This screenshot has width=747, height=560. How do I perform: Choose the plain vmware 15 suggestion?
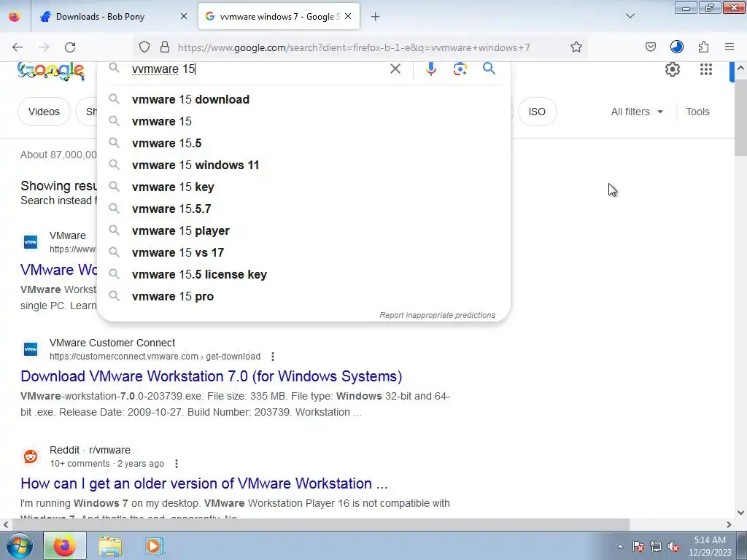pyautogui.click(x=304, y=121)
